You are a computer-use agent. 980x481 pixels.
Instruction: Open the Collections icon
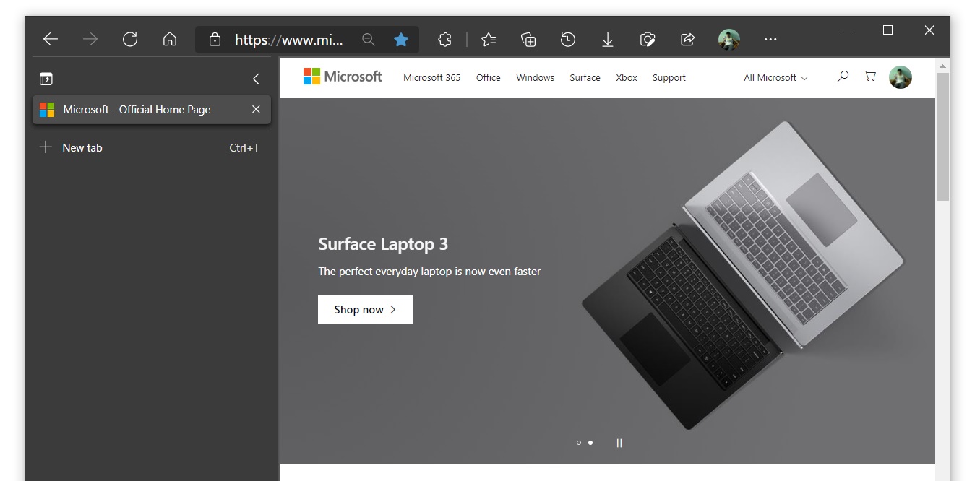coord(528,40)
